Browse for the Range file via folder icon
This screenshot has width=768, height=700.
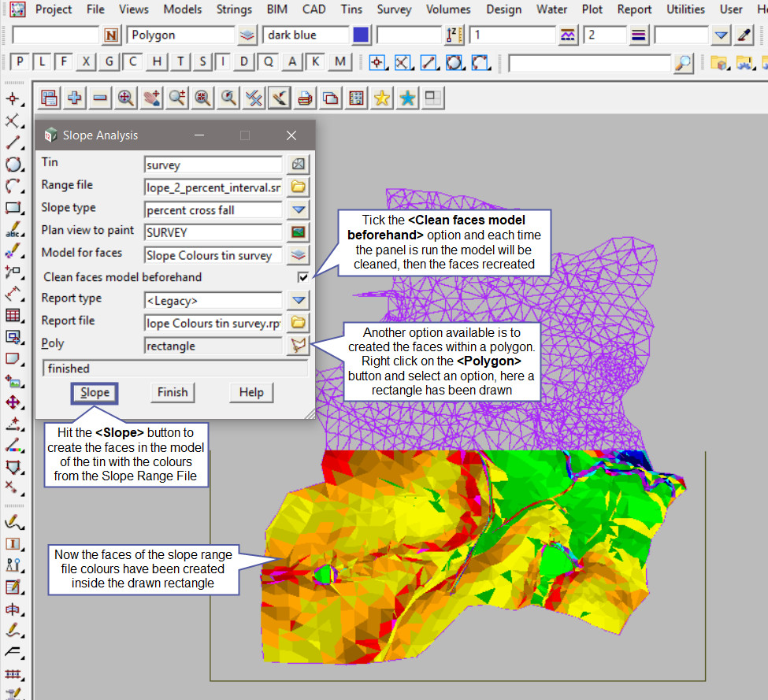tap(299, 187)
